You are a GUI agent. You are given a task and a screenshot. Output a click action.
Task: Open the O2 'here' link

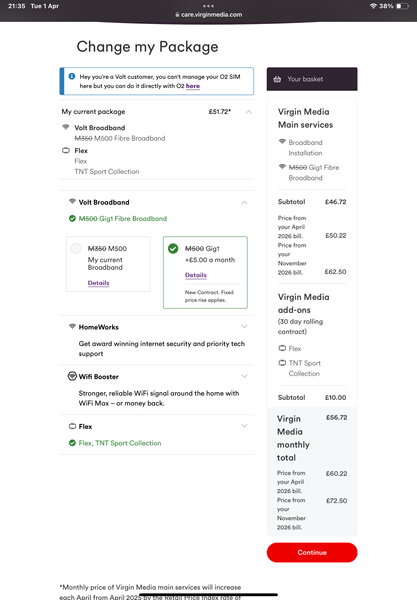(x=193, y=86)
